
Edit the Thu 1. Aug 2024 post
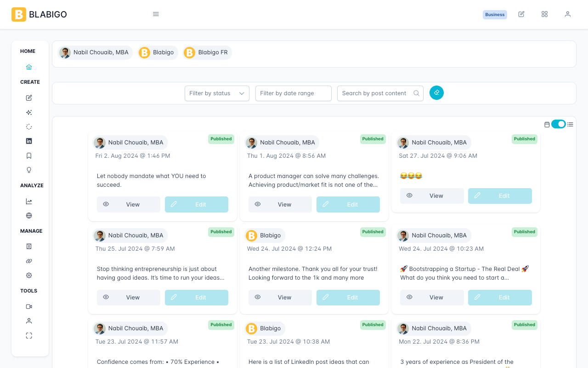(x=348, y=205)
